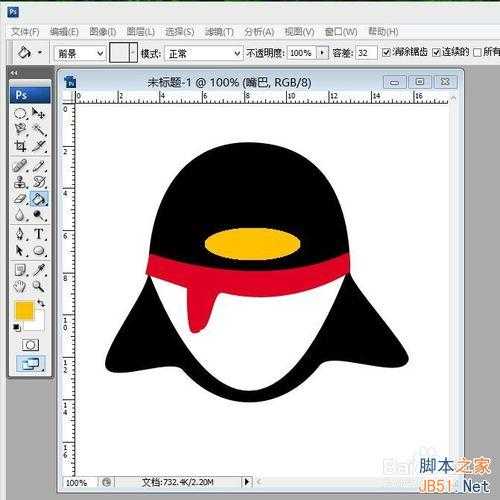The width and height of the screenshot is (500, 500).
Task: Toggle the 消除锯齿 anti-alias checkbox
Action: coord(386,53)
